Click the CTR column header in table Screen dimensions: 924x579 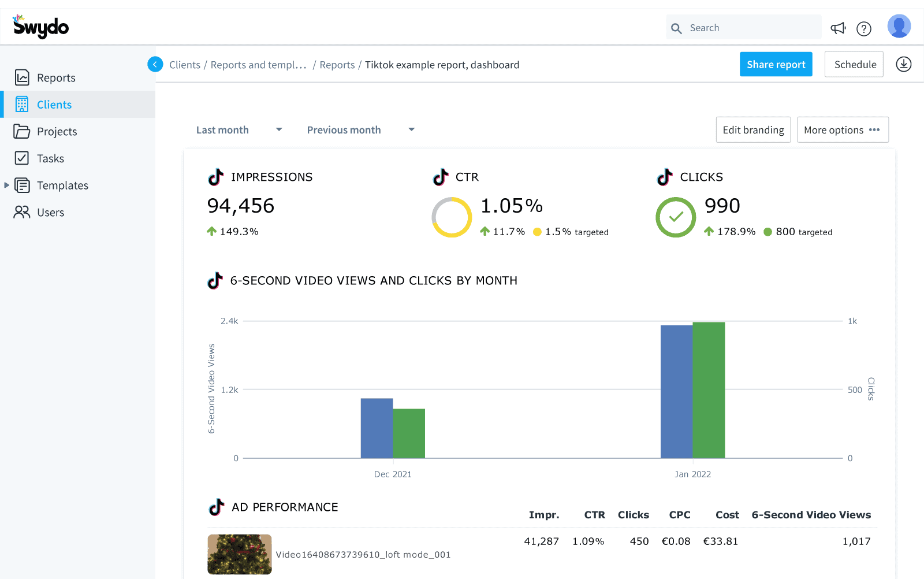click(594, 515)
